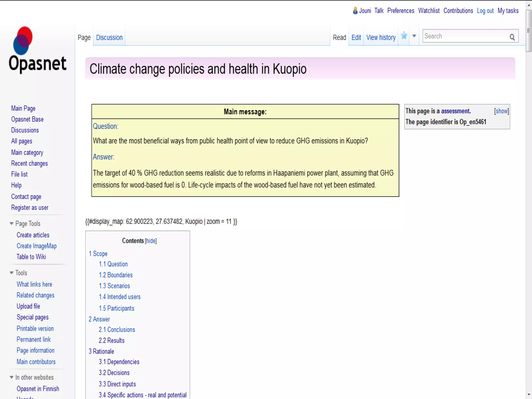
Task: View Recent changes
Action: (x=29, y=163)
